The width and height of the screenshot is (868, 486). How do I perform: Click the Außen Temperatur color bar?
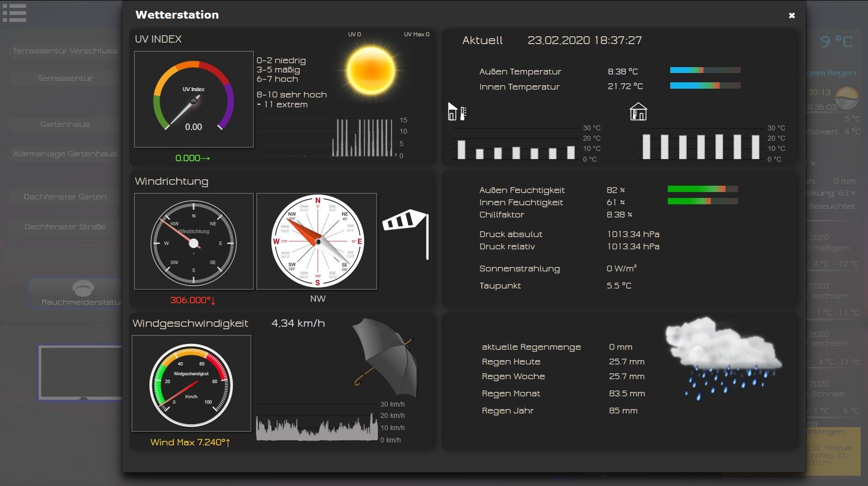(x=705, y=71)
